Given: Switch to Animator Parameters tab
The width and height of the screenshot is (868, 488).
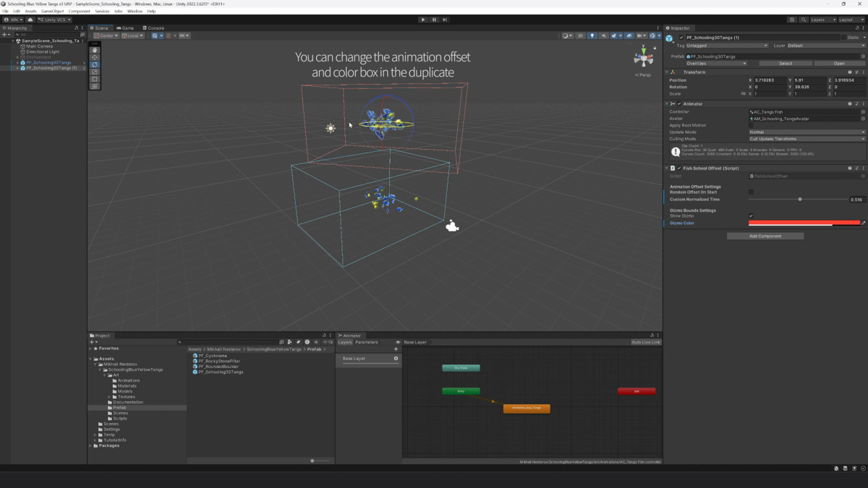Looking at the screenshot, I should coord(367,342).
